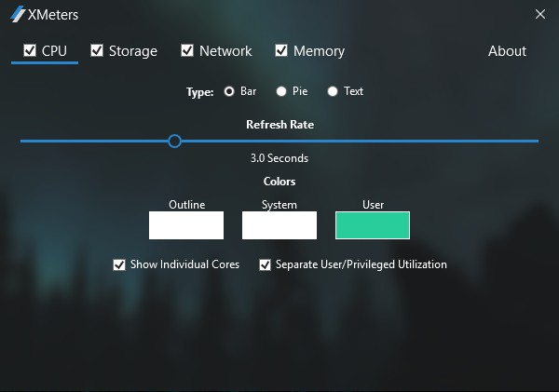Close the XMeters settings window
The height and width of the screenshot is (392, 559).
540,14
